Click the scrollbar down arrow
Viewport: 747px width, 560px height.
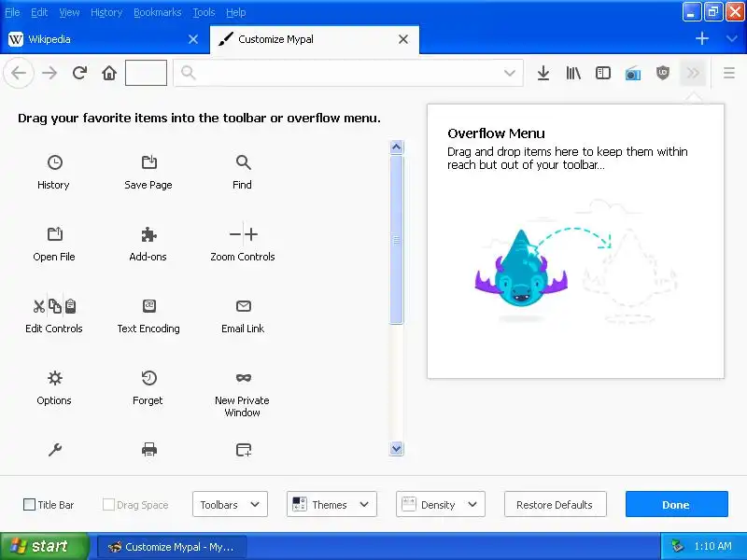pos(396,449)
